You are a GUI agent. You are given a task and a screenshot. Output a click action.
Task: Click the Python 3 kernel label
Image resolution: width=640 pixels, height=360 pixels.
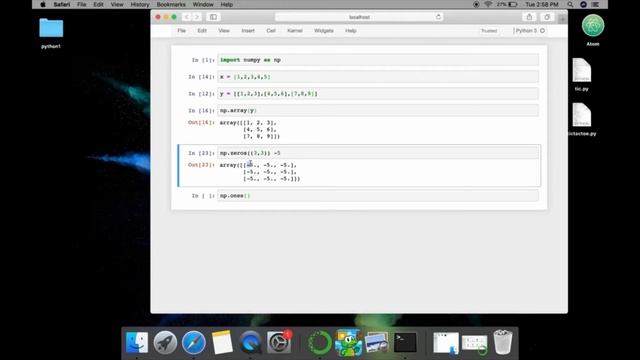click(x=527, y=31)
